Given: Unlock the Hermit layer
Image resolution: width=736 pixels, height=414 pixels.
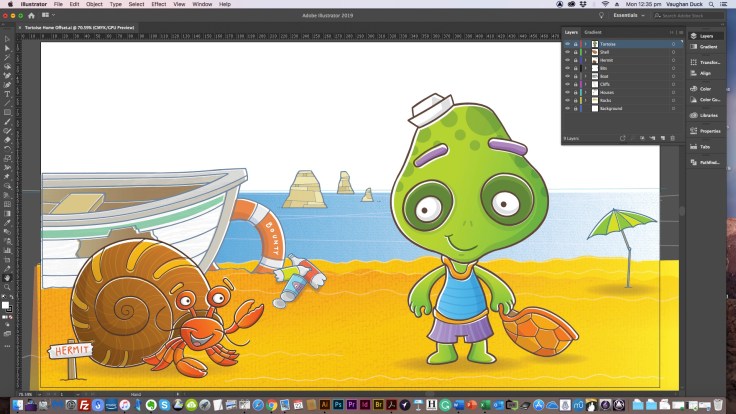Looking at the screenshot, I should point(576,60).
